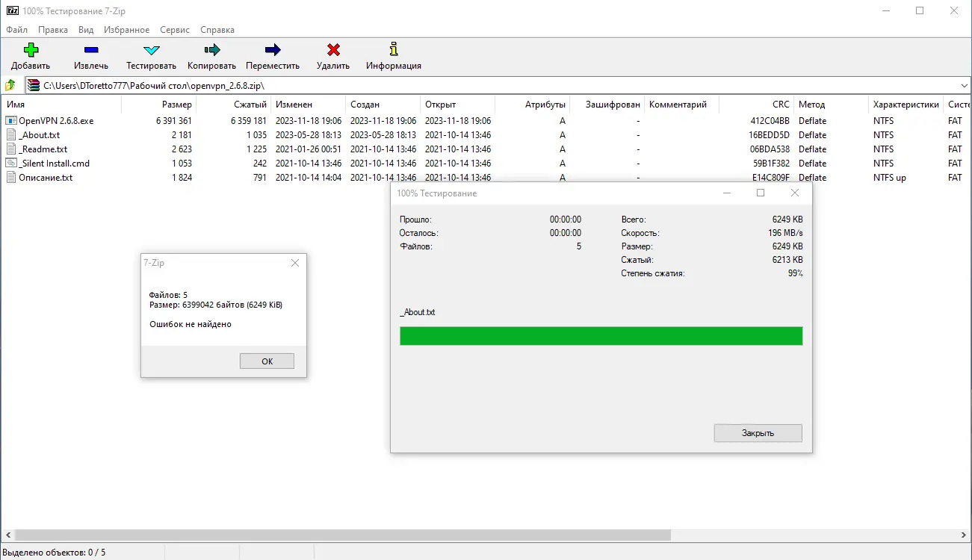Open the Сервис menu
The height and width of the screenshot is (560, 972).
175,30
